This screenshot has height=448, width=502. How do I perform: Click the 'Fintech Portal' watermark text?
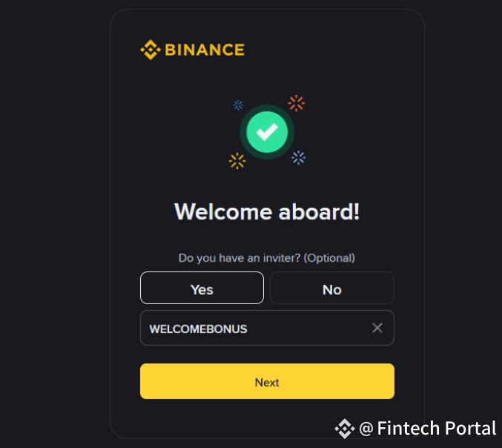[436, 428]
